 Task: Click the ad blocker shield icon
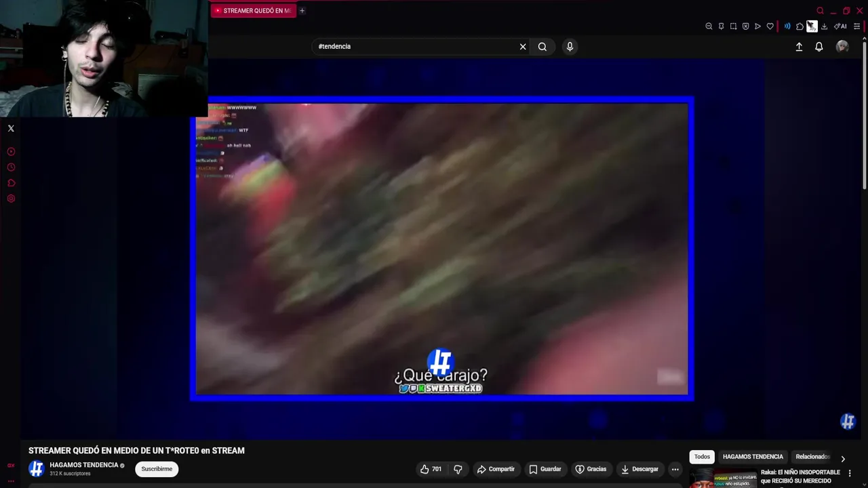[x=745, y=26]
